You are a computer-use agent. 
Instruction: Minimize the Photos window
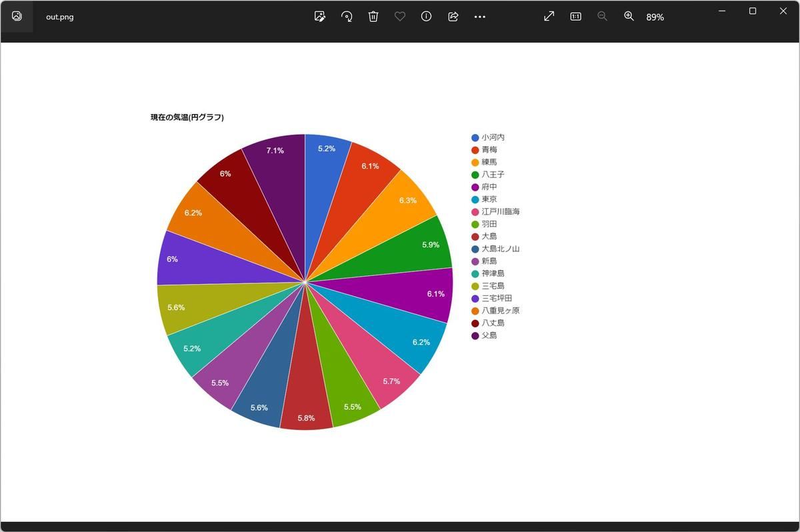click(722, 11)
